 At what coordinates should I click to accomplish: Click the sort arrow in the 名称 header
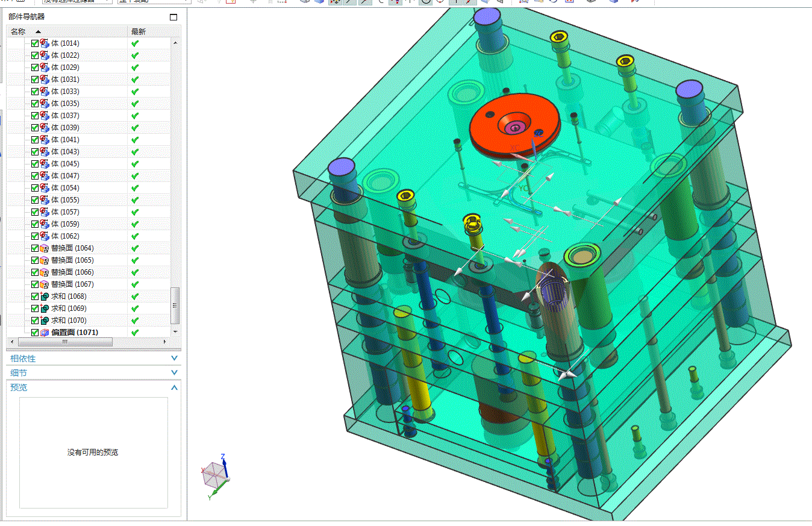(x=39, y=31)
